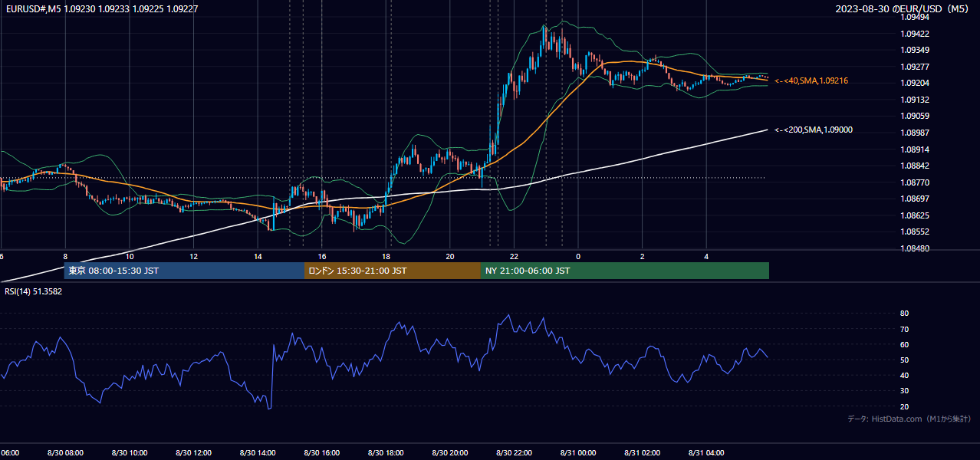Click the 1.09132 price axis value

coord(914,100)
